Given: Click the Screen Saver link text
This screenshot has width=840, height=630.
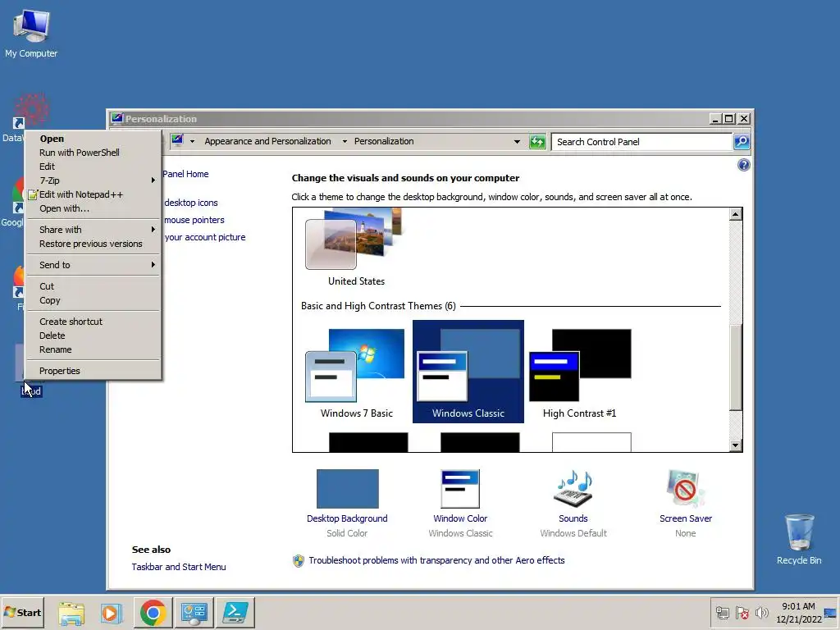Looking at the screenshot, I should point(686,518).
